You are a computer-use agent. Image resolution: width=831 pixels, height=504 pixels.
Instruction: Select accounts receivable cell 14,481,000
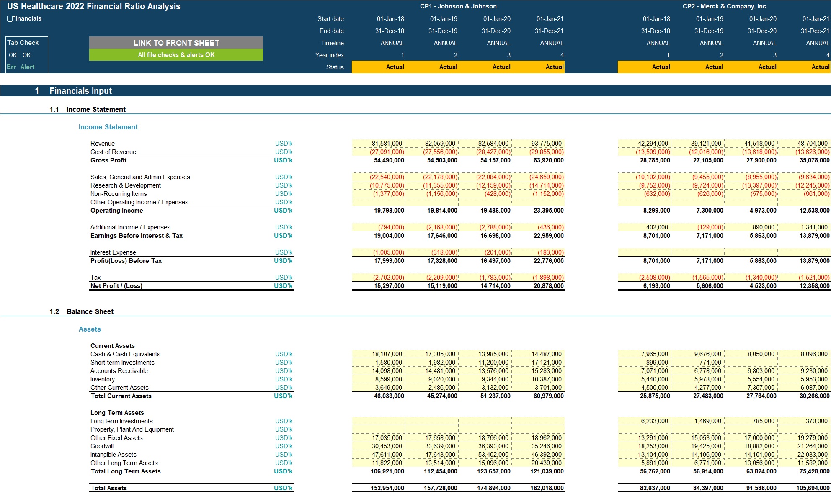point(432,371)
